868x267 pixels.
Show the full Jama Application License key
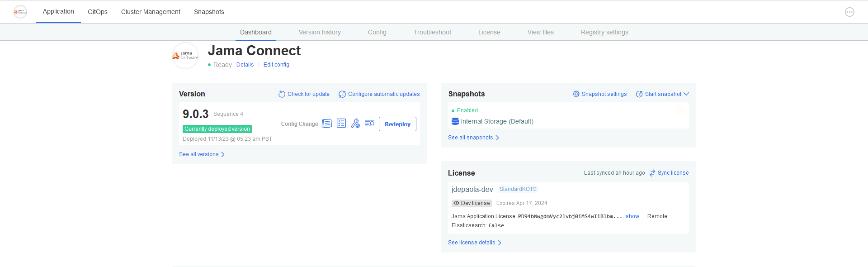[632, 216]
